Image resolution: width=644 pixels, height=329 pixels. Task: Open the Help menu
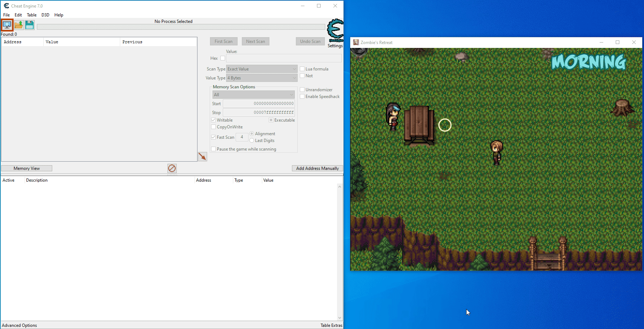coord(59,15)
